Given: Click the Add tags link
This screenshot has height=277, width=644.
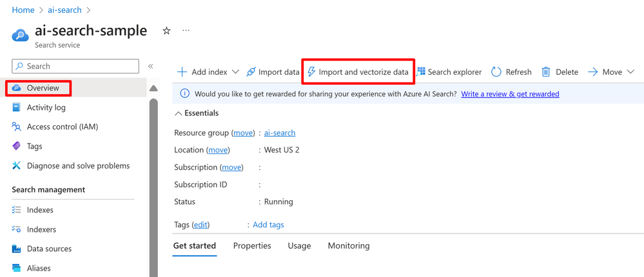Looking at the screenshot, I should click(x=268, y=225).
